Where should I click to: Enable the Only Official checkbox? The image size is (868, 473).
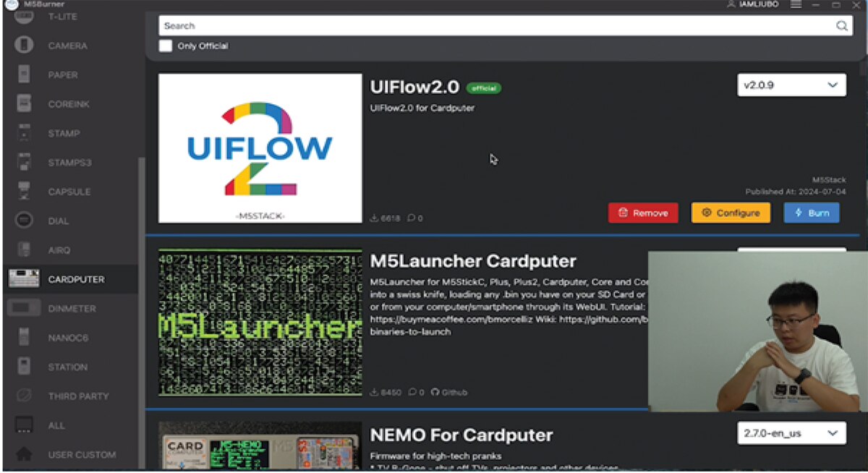(x=166, y=46)
